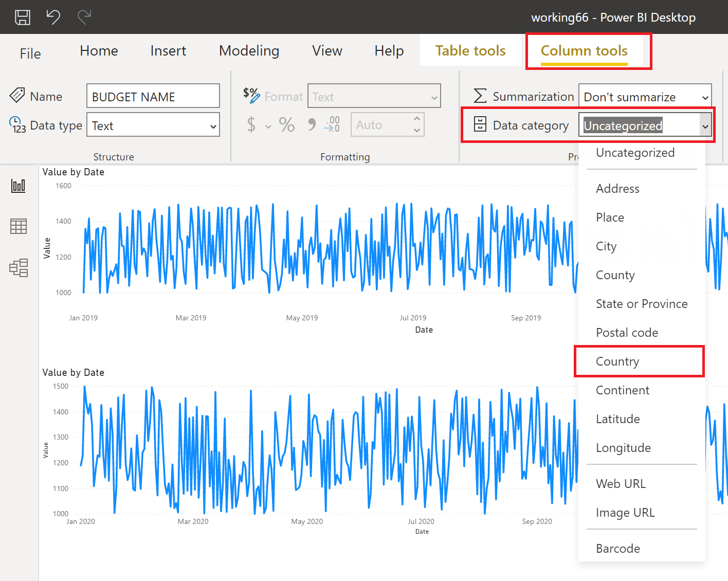Select the Column tools tab

point(584,51)
